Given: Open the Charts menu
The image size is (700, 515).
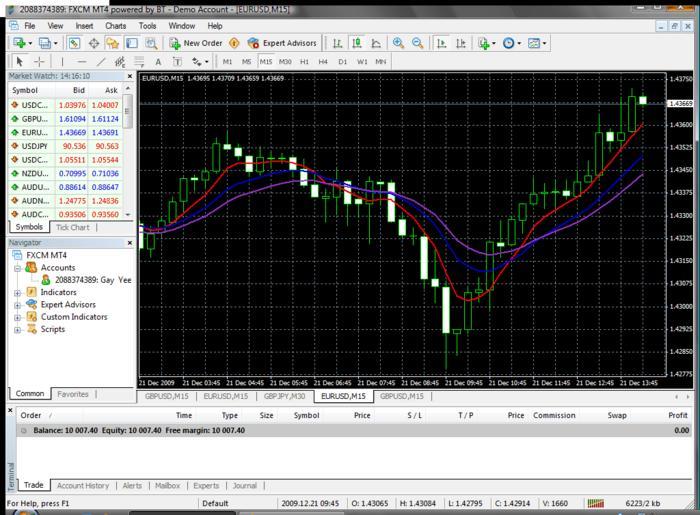Looking at the screenshot, I should click(116, 26).
